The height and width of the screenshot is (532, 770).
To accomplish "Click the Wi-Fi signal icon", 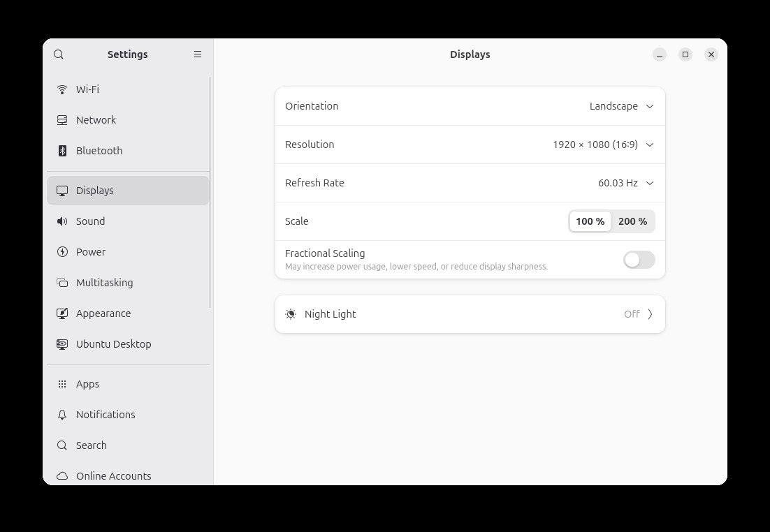I will [62, 89].
